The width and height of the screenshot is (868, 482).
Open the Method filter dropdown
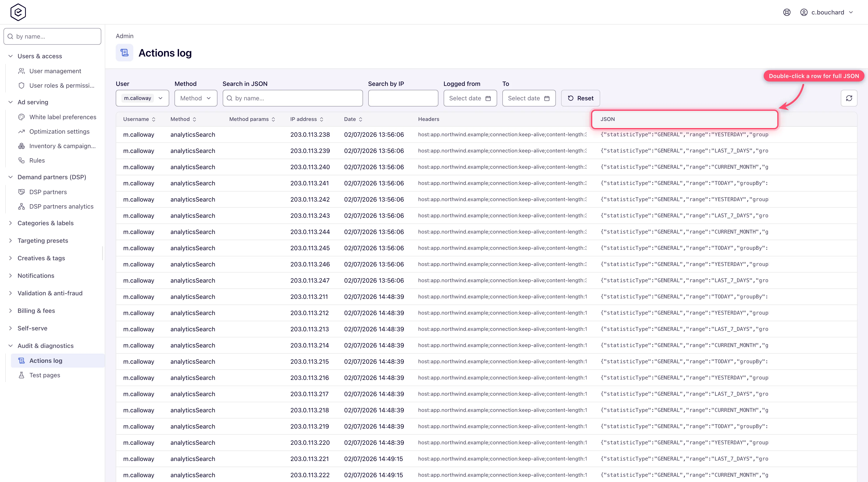tap(196, 98)
